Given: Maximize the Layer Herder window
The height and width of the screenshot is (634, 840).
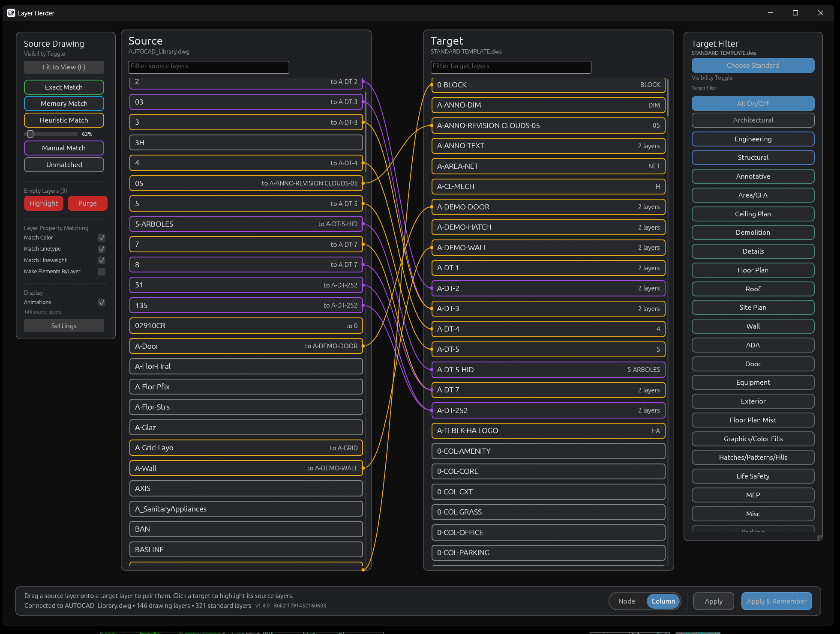Looking at the screenshot, I should click(795, 13).
